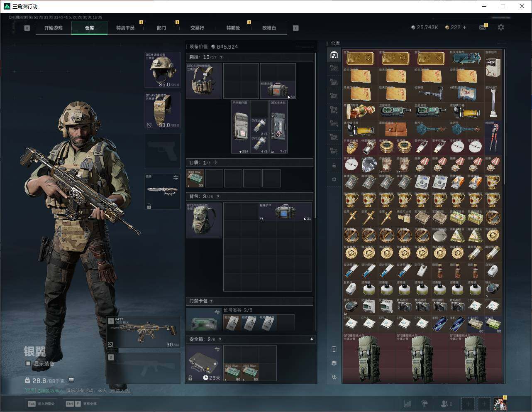Pin the 安全箱 section
Viewport: 532px width, 412px height.
pos(312,339)
